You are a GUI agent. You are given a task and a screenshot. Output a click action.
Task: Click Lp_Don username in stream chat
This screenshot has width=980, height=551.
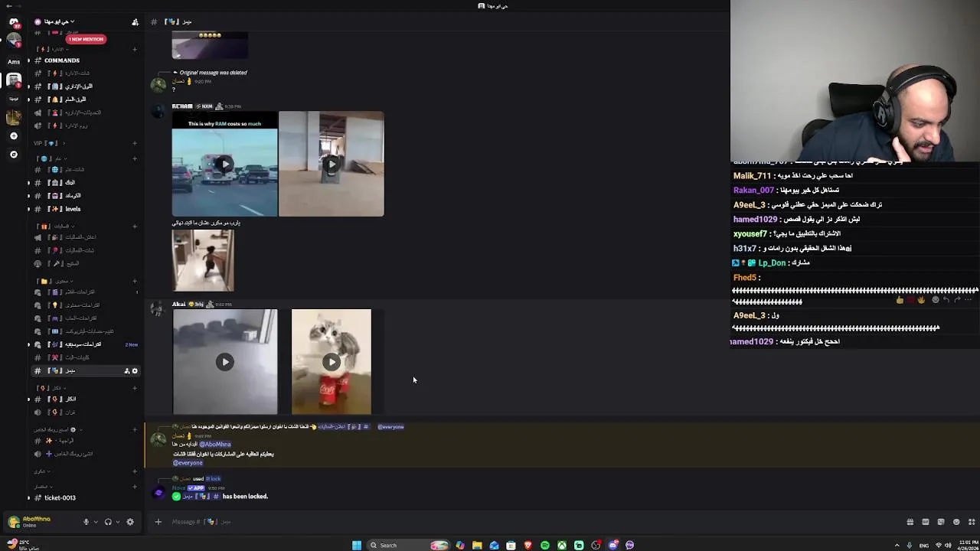(772, 263)
